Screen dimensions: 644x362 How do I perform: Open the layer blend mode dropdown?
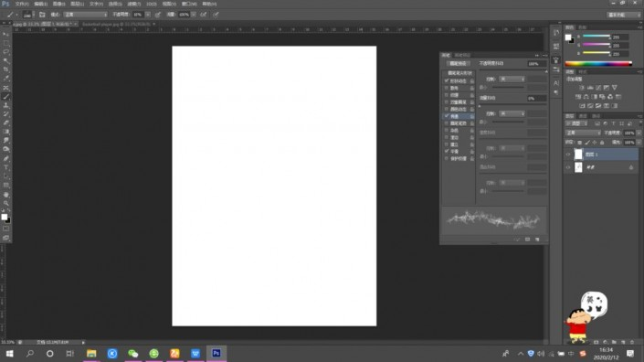point(583,133)
